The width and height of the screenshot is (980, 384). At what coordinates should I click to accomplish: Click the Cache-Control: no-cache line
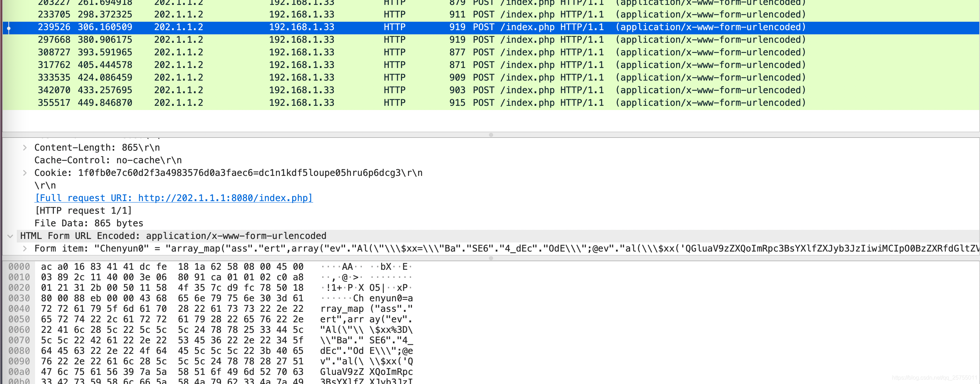pos(108,160)
